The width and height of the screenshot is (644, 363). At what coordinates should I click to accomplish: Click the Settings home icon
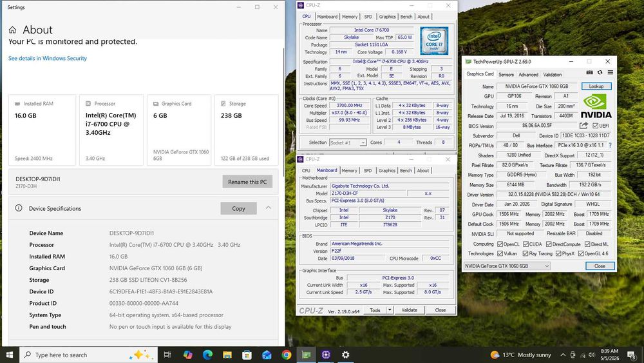(x=12, y=30)
